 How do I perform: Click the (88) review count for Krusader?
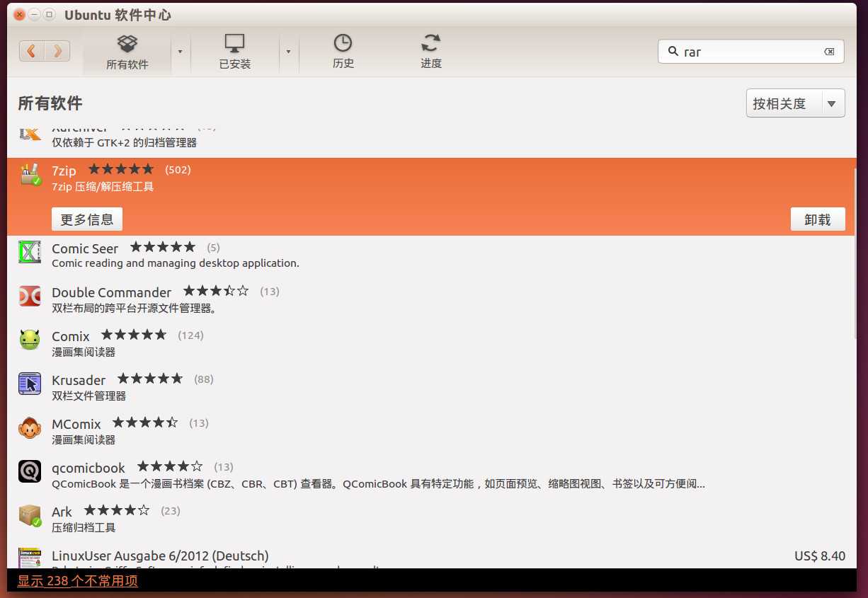click(204, 379)
